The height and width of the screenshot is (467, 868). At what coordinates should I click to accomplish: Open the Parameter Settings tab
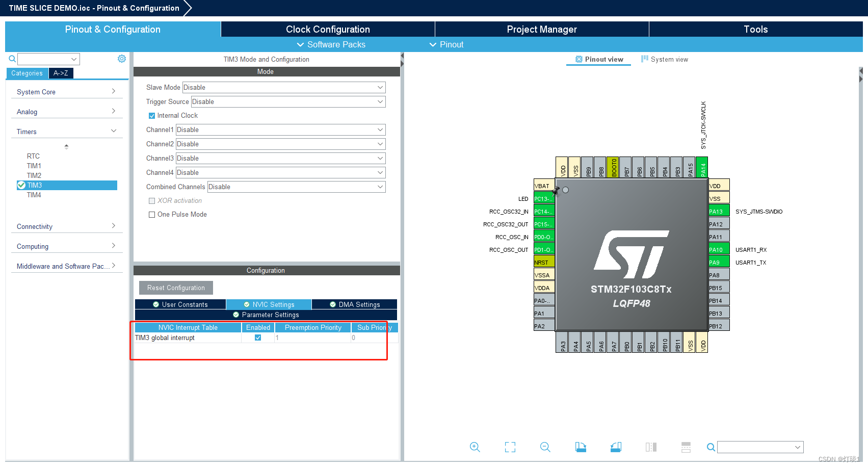[x=266, y=315]
